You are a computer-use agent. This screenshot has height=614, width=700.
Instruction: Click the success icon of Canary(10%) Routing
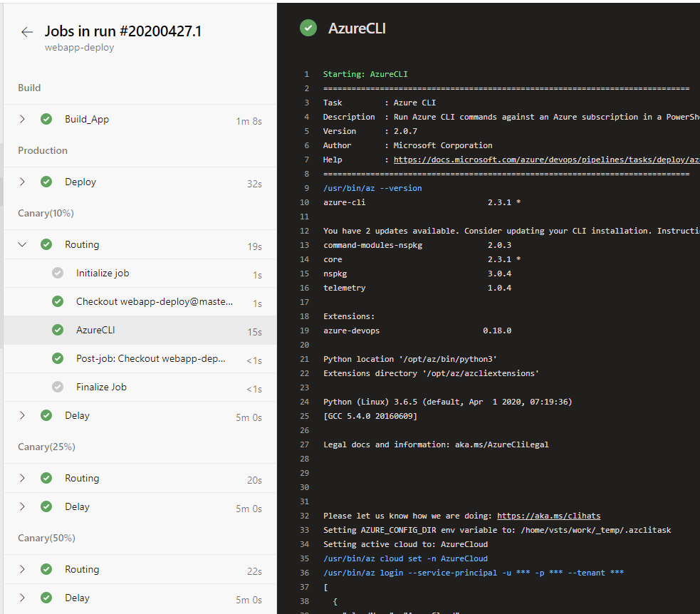point(46,244)
